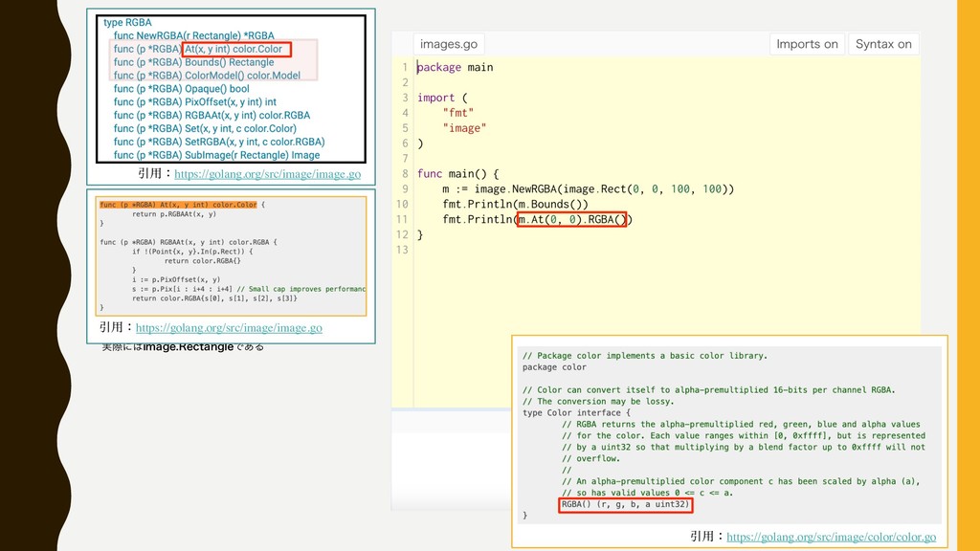Click the func main() line in editor
The width and height of the screenshot is (980, 551).
458,174
